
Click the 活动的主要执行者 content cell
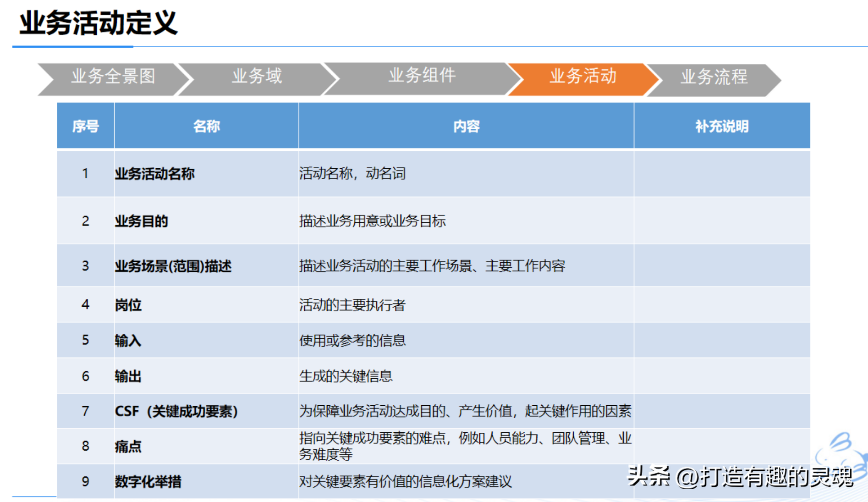coord(466,305)
